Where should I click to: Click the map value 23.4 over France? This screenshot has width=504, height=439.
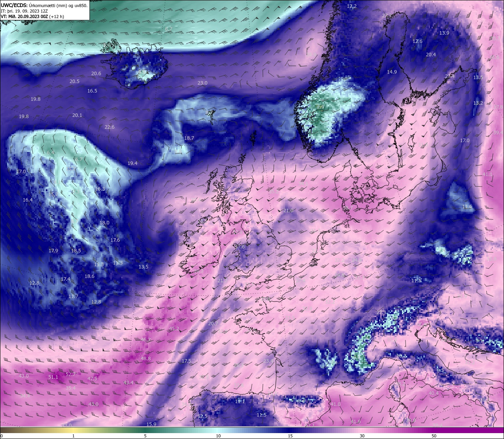coord(268,361)
